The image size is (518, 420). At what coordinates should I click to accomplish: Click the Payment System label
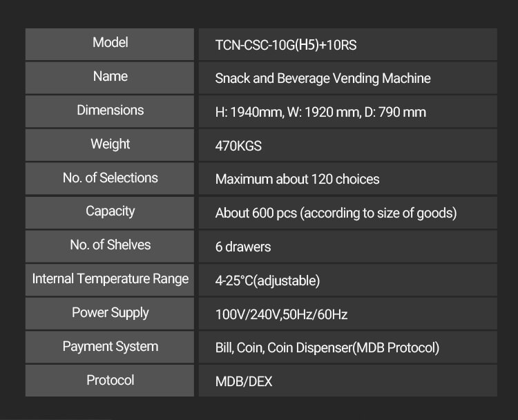click(x=110, y=347)
